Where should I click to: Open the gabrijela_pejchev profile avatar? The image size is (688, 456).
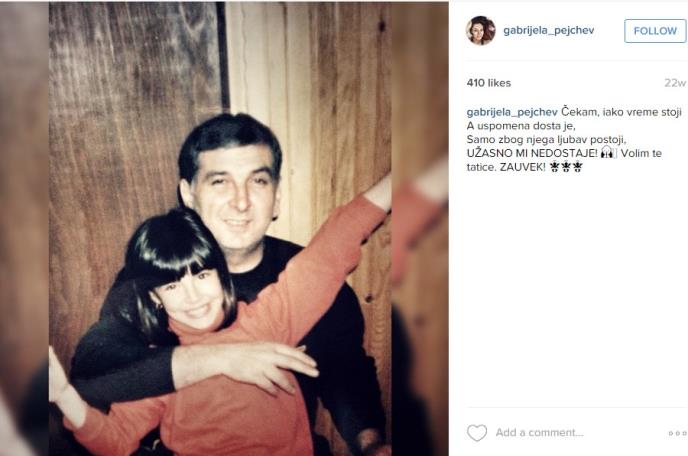pos(480,31)
